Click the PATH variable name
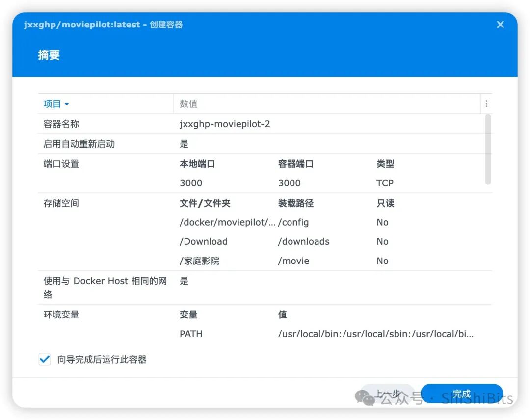 tap(191, 334)
